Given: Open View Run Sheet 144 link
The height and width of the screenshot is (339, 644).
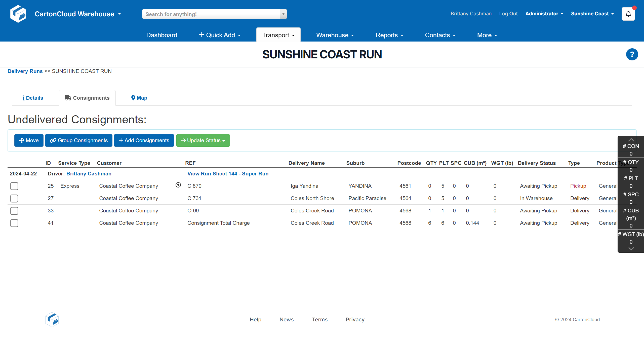Looking at the screenshot, I should [228, 174].
